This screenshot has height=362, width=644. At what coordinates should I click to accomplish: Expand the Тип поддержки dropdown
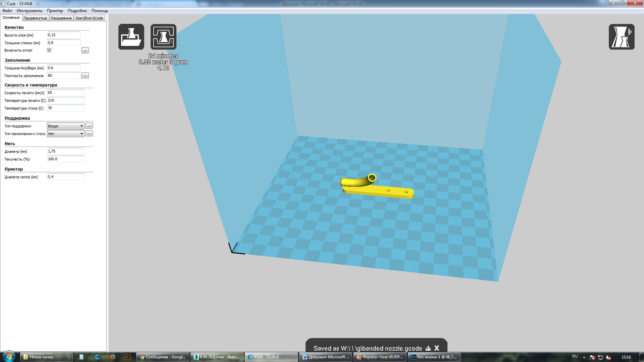click(66, 126)
